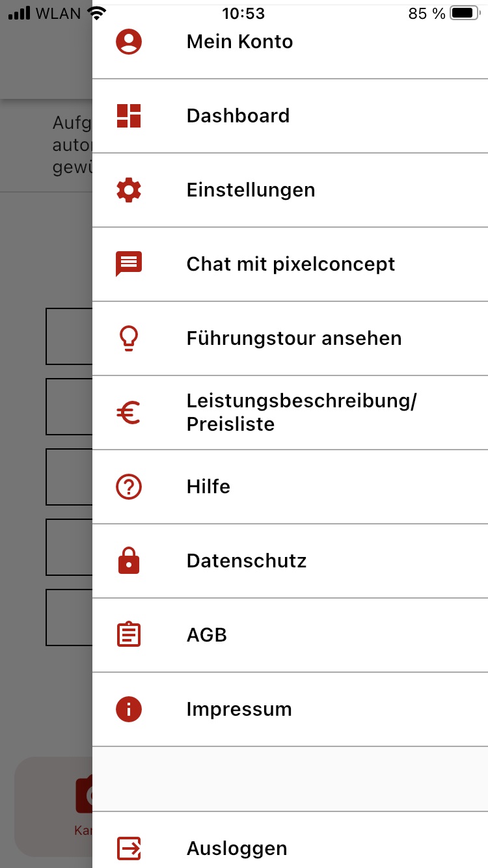Viewport: 488px width, 868px height.
Task: Tap the chat bubble icon
Action: coord(129,264)
